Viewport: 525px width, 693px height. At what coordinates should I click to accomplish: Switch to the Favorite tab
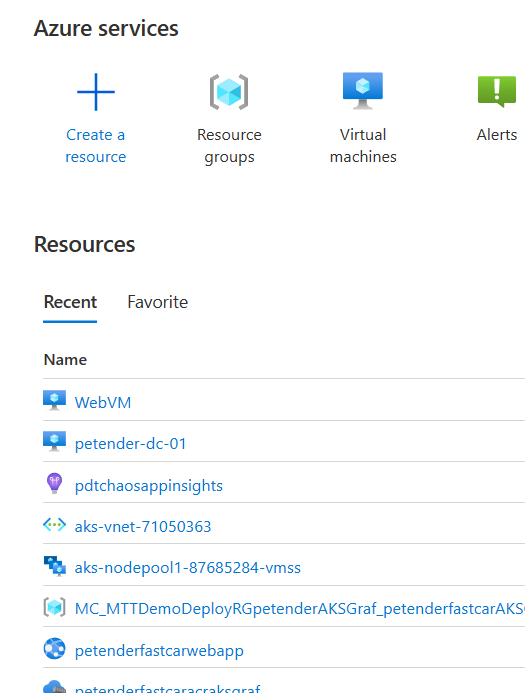(x=158, y=302)
